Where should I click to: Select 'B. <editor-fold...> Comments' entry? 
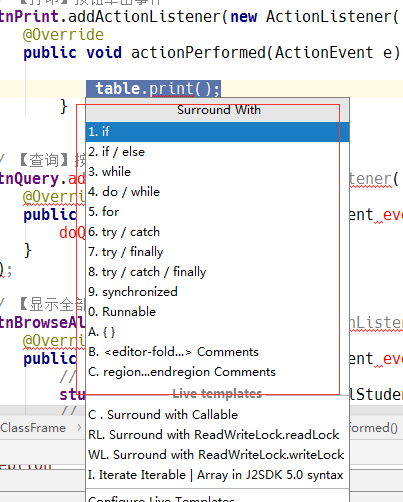pyautogui.click(x=217, y=352)
